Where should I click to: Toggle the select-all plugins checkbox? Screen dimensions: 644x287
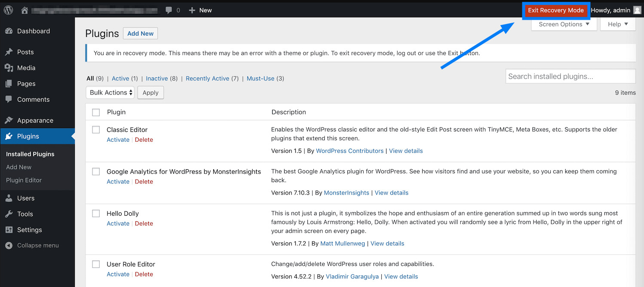pos(96,112)
